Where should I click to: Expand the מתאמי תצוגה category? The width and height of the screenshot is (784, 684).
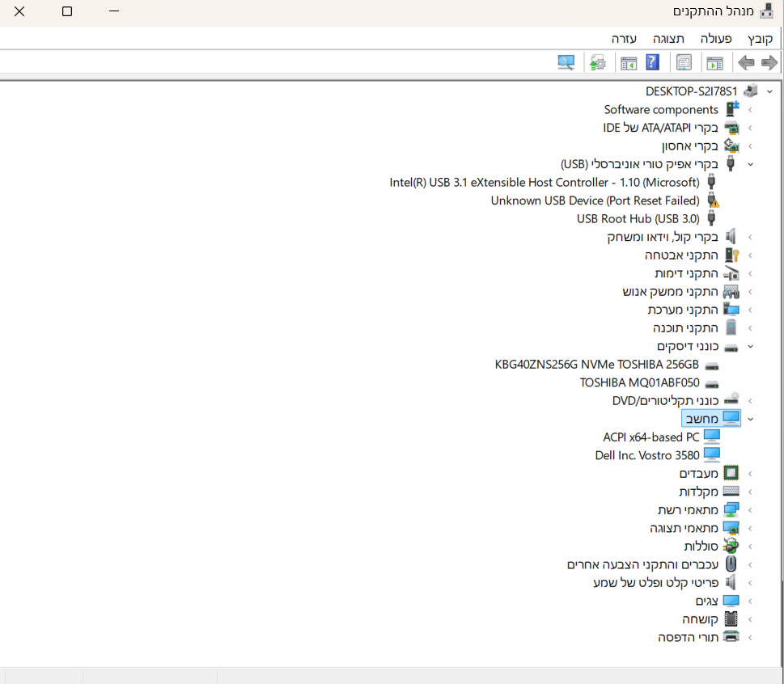tap(751, 528)
